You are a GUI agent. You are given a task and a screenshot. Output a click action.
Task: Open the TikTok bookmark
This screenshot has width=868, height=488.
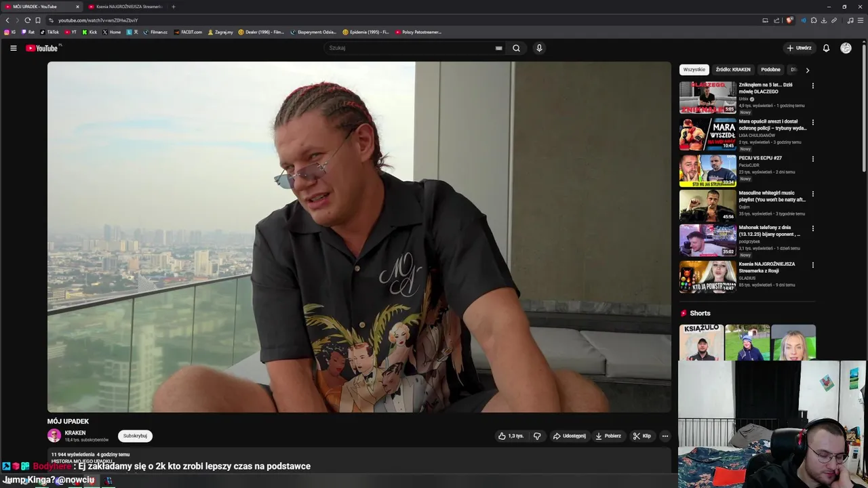[x=50, y=32]
